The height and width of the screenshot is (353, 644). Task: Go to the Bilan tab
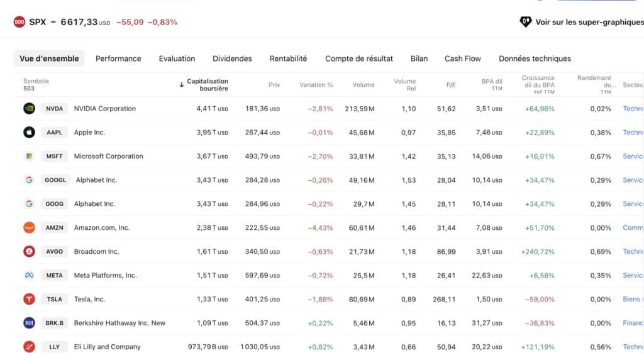point(419,58)
